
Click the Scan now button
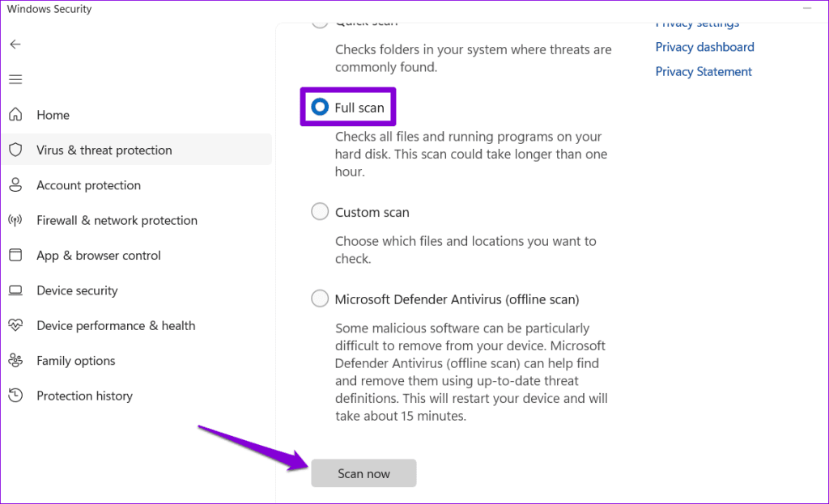(x=363, y=473)
